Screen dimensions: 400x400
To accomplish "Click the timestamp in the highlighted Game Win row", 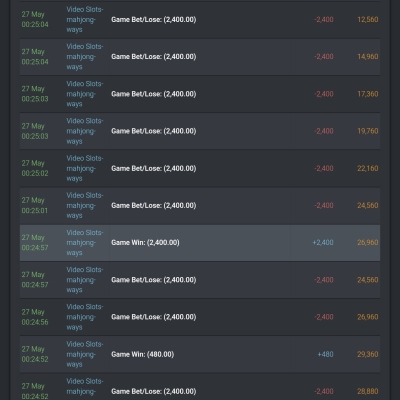I will point(35,243).
